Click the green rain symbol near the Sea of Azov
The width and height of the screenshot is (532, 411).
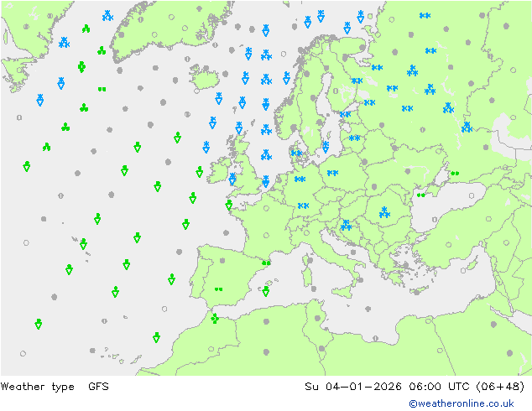455,174
